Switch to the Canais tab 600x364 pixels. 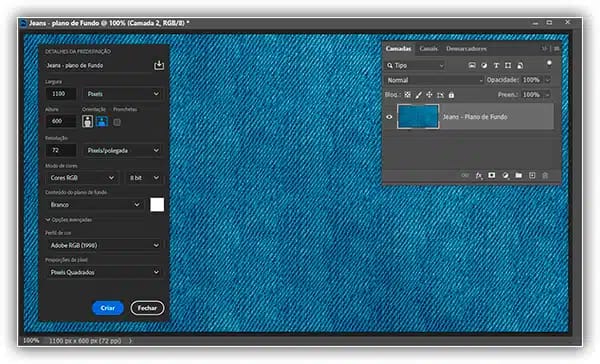pos(428,49)
